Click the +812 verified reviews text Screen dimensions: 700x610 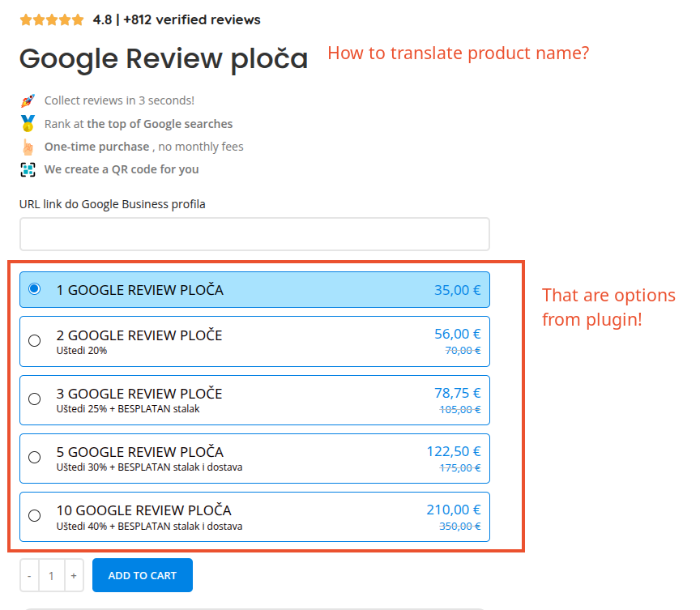pyautogui.click(x=192, y=19)
